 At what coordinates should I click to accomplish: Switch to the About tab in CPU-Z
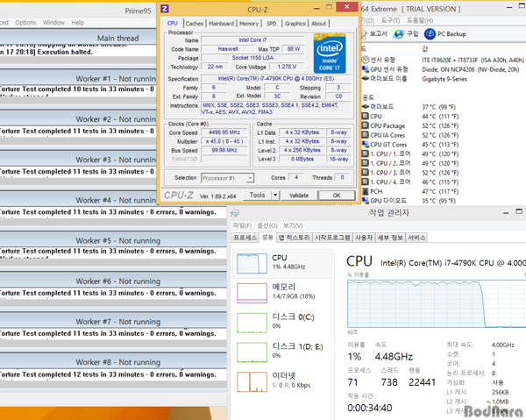click(318, 24)
